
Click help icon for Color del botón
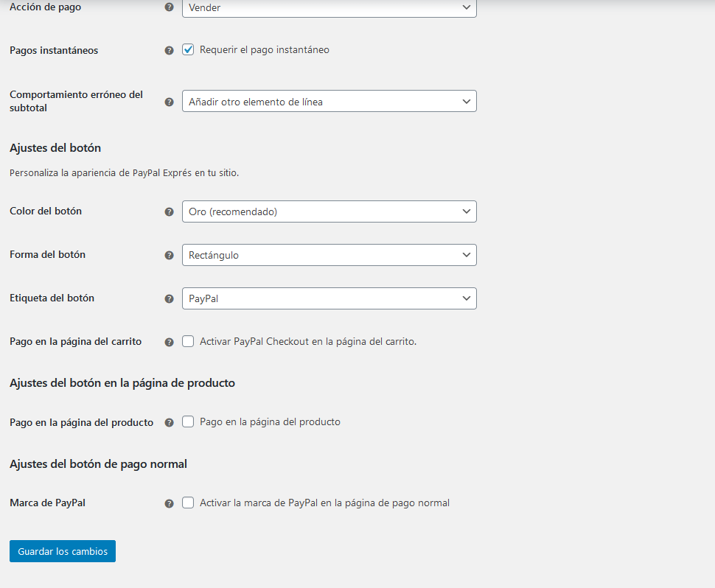[170, 212]
